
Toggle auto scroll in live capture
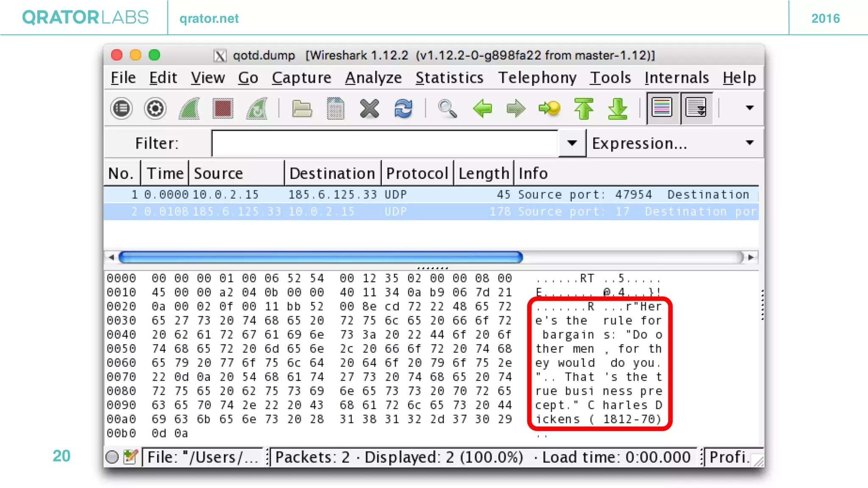696,108
